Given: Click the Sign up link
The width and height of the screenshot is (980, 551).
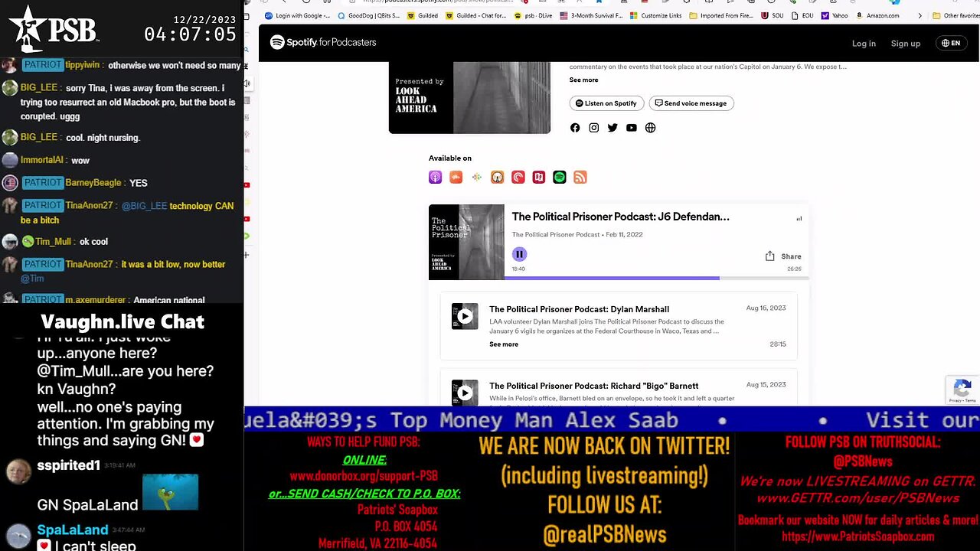Looking at the screenshot, I should [906, 44].
